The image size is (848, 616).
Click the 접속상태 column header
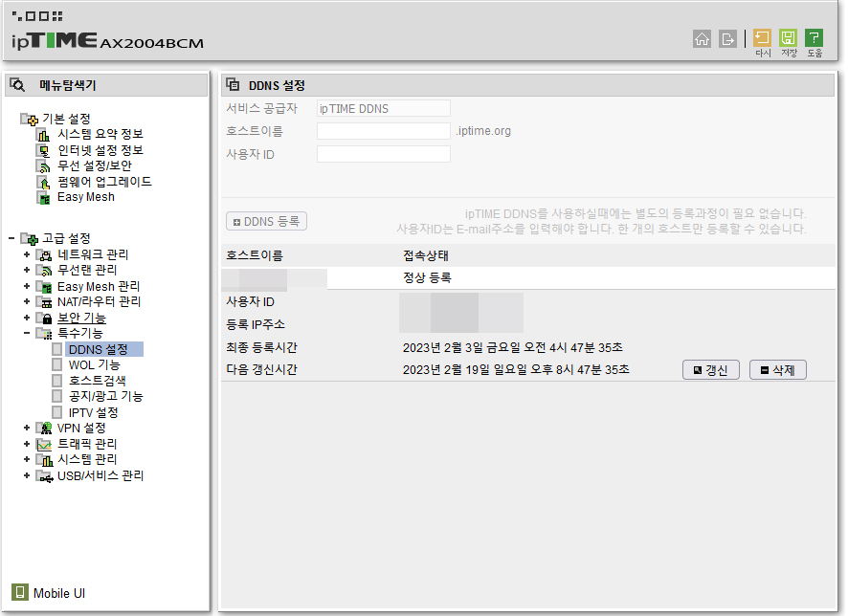pos(426,255)
